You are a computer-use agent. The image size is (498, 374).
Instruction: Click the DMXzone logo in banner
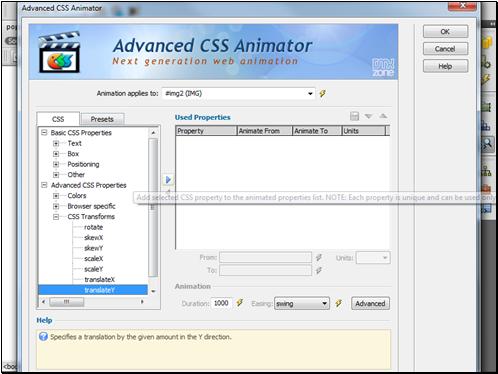pos(383,67)
